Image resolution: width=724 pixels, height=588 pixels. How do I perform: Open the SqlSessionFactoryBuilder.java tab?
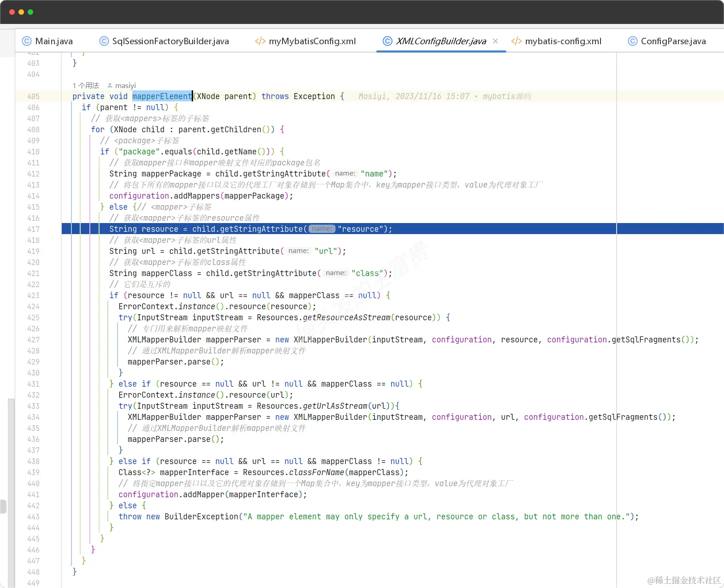[165, 41]
